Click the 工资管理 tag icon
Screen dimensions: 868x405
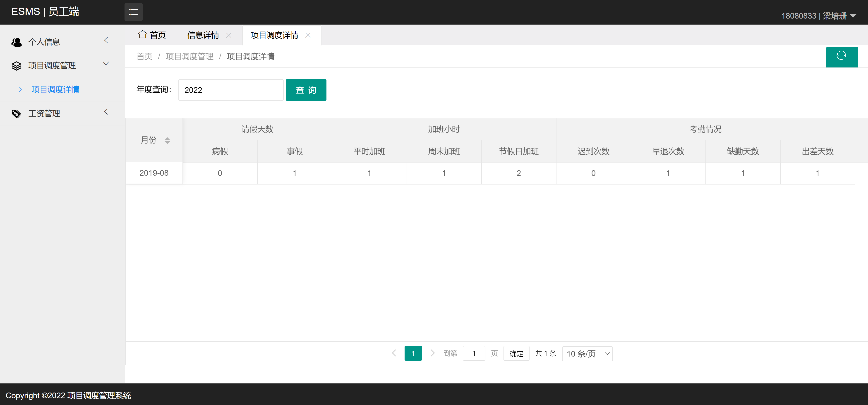click(17, 114)
